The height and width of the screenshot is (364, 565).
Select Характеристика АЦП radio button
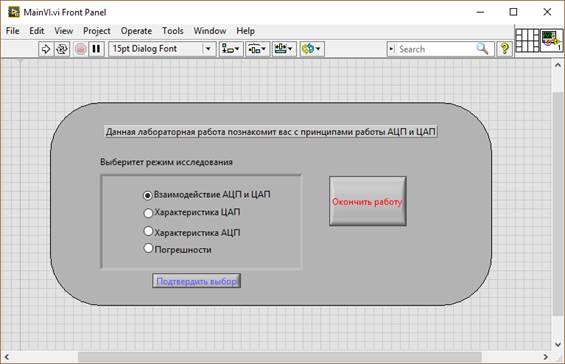point(148,231)
